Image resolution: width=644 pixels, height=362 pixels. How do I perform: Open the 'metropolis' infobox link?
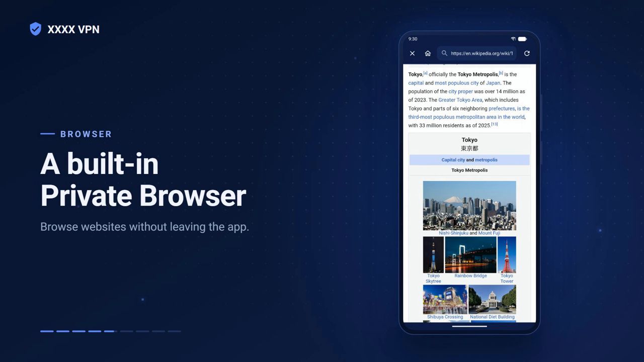(x=486, y=160)
